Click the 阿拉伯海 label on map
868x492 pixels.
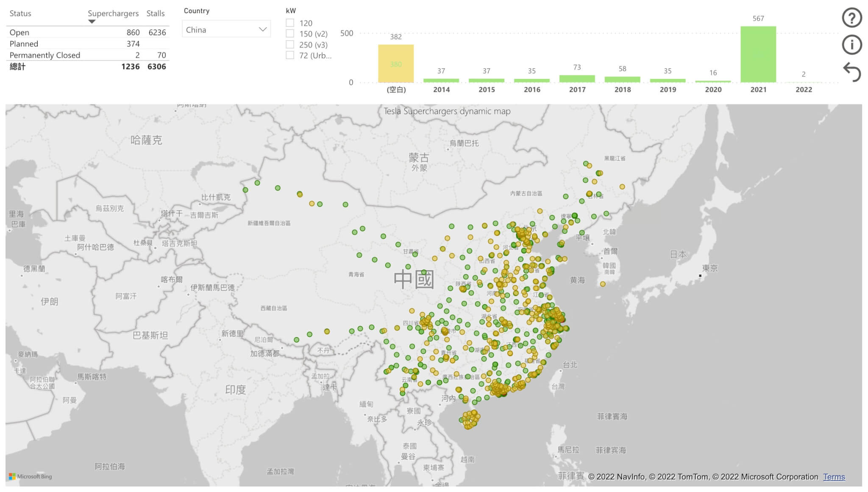(110, 466)
